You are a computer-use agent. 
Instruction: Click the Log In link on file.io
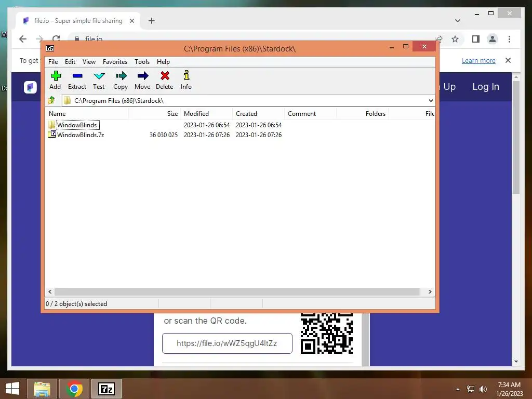coord(486,87)
